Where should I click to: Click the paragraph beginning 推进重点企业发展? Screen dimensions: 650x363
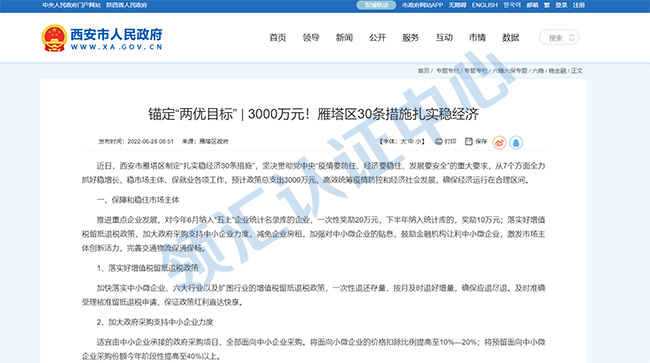click(x=313, y=234)
